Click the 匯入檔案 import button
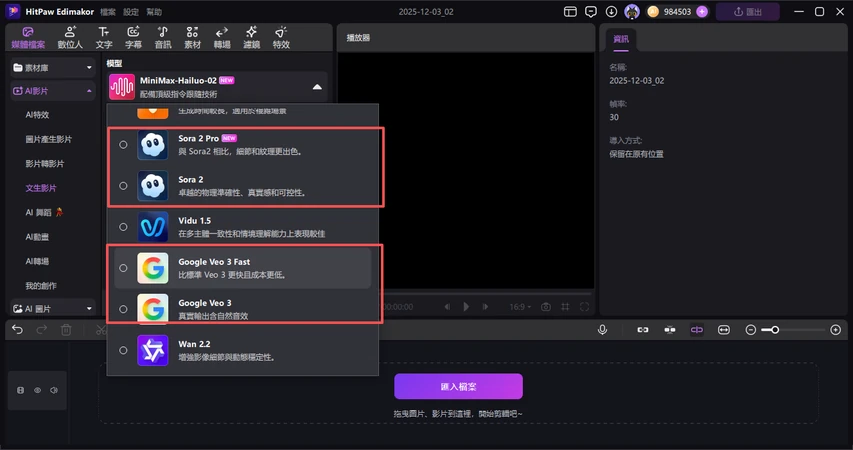This screenshot has height=450, width=853. point(458,386)
